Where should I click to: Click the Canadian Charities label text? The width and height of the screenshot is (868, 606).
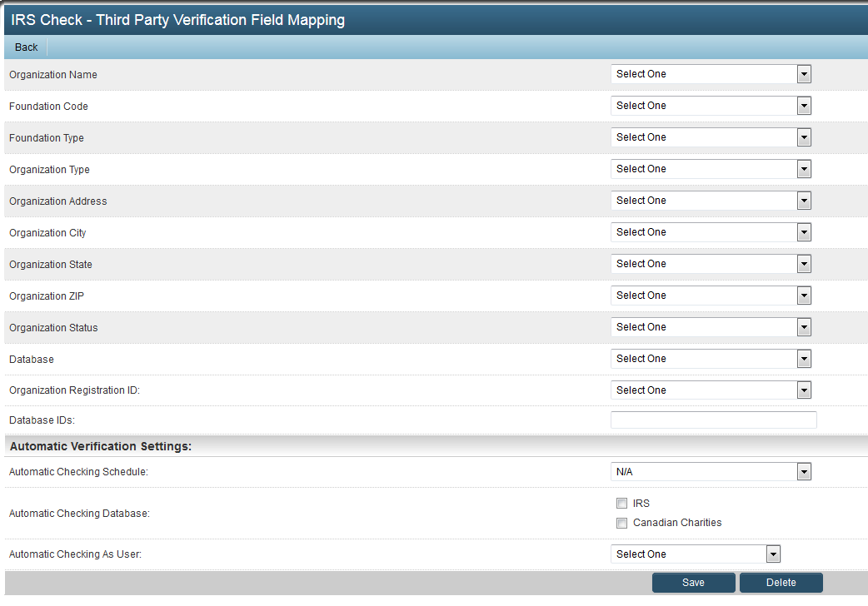point(677,523)
